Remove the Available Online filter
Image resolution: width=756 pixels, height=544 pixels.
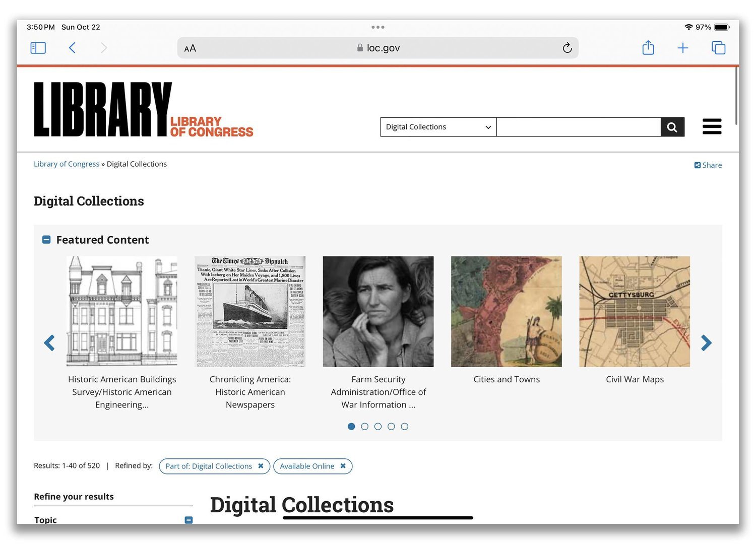(343, 466)
